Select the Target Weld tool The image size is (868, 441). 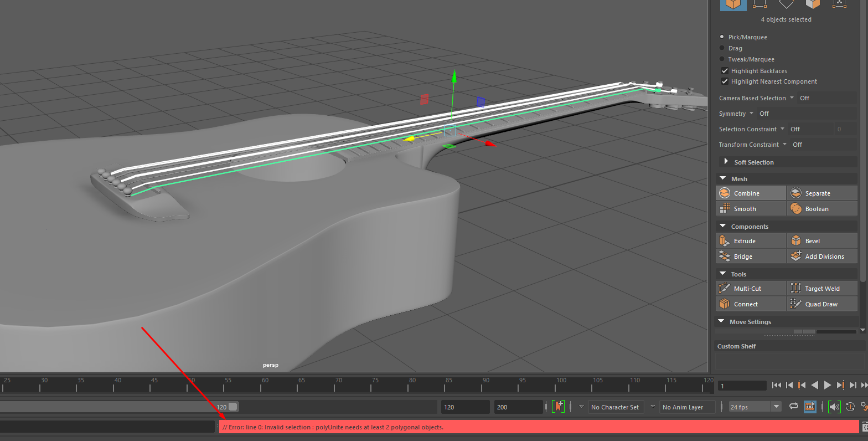pos(822,288)
